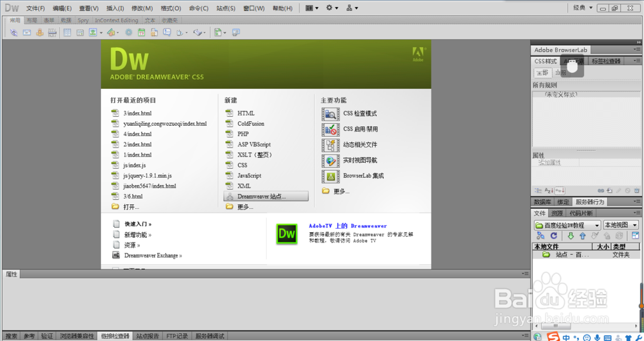Create a new JavaScript file
Image resolution: width=644 pixels, height=341 pixels.
pos(249,175)
